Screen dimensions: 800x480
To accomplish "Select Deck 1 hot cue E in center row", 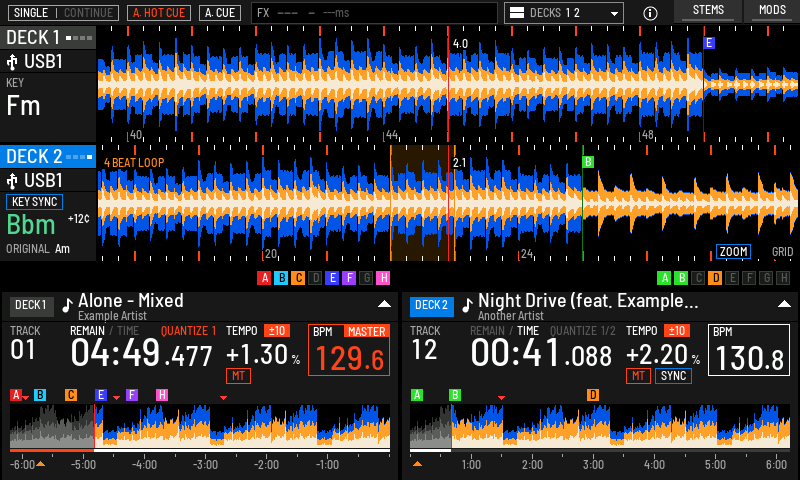I will (332, 278).
